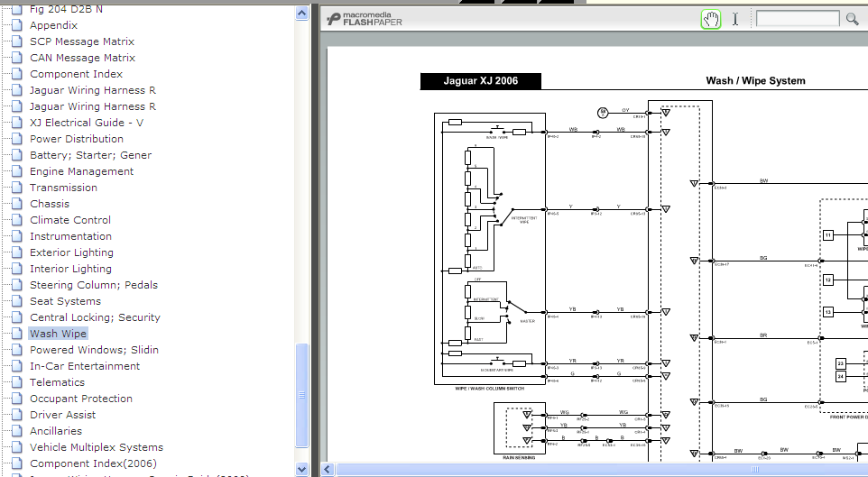The image size is (868, 477).
Task: Click page icon beside Ancillaries
Action: 18,430
